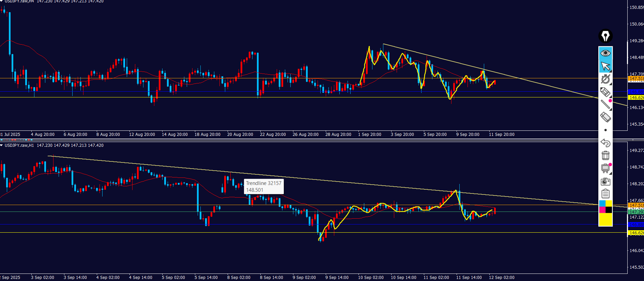Click the brush size dot indicator
The width and height of the screenshot is (644, 281).
click(605, 130)
